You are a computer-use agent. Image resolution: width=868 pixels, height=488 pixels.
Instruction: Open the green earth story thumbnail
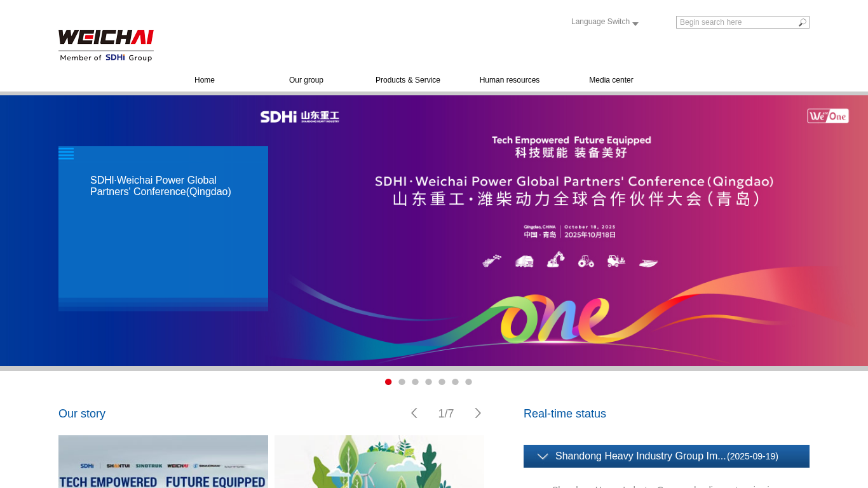pos(379,461)
